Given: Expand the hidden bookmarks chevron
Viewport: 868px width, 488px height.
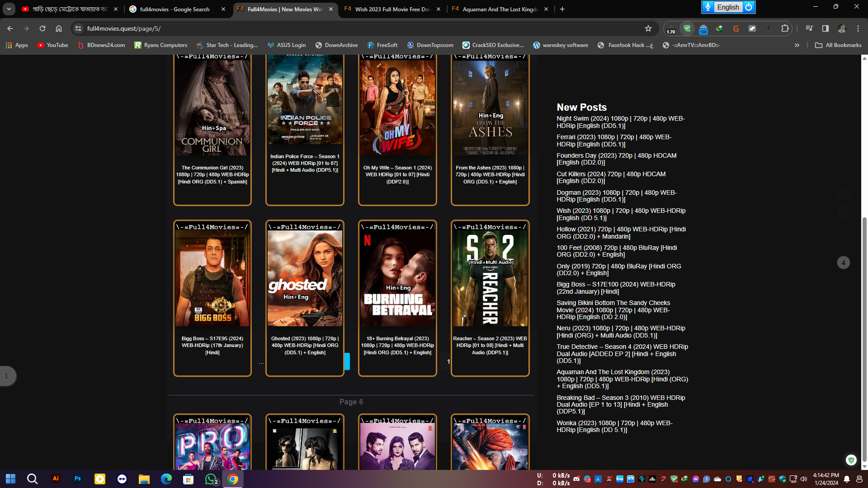Looking at the screenshot, I should point(797,45).
